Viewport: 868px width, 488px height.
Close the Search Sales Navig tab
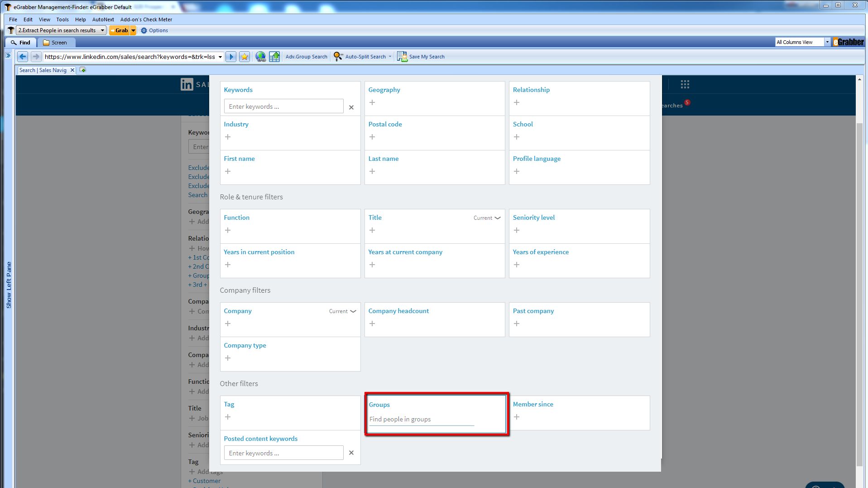point(72,70)
